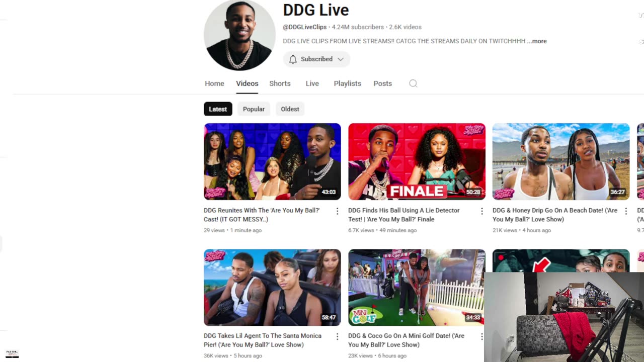Open options menu for 'DDG Finds His Ball' video

(481, 211)
